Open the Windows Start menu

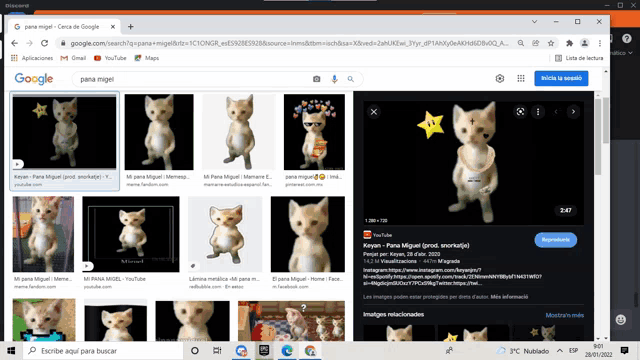click(11, 351)
